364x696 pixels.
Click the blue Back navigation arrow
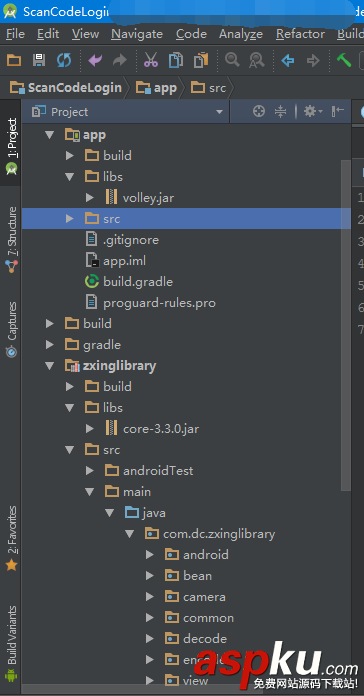coord(288,60)
